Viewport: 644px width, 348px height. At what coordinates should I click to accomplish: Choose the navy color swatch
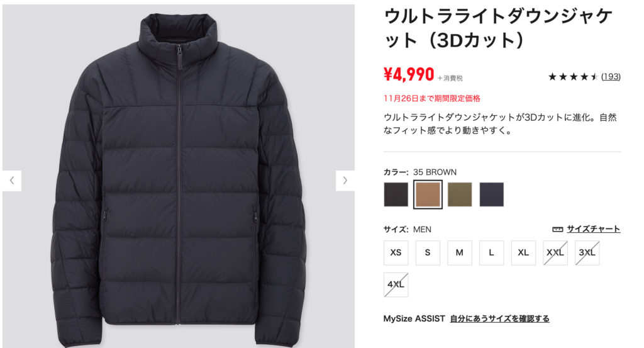coord(491,194)
